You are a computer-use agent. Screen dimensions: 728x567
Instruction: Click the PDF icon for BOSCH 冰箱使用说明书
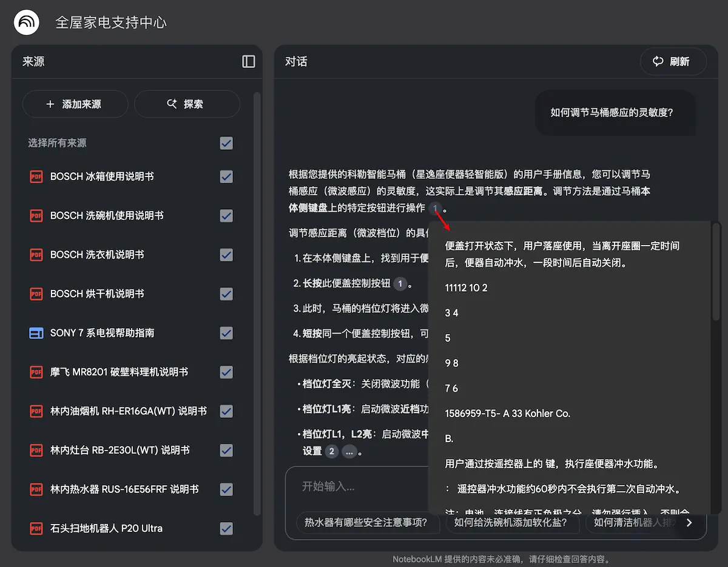pos(36,176)
